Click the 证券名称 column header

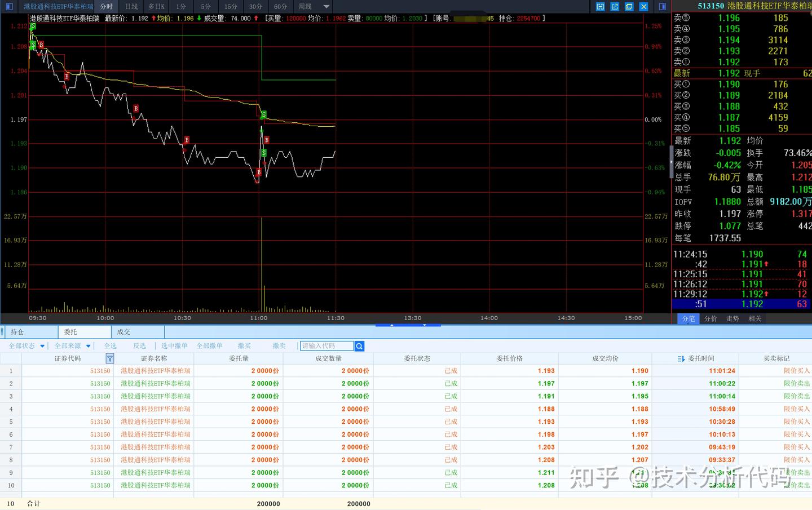(x=154, y=358)
